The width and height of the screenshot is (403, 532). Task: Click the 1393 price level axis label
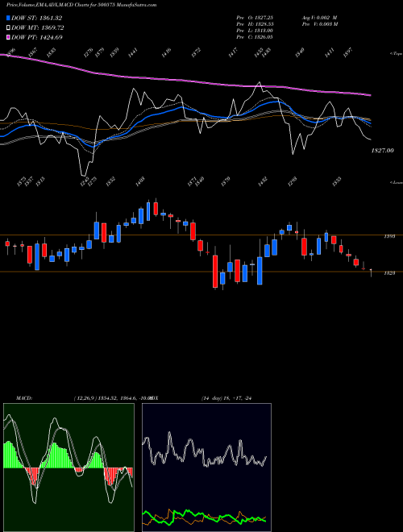[x=389, y=236]
